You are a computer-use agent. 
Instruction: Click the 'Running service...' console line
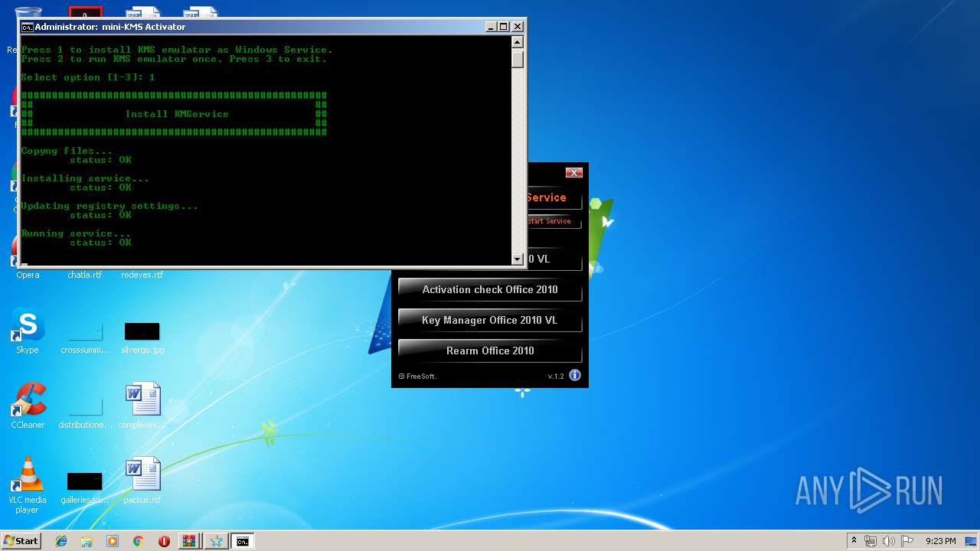point(76,233)
